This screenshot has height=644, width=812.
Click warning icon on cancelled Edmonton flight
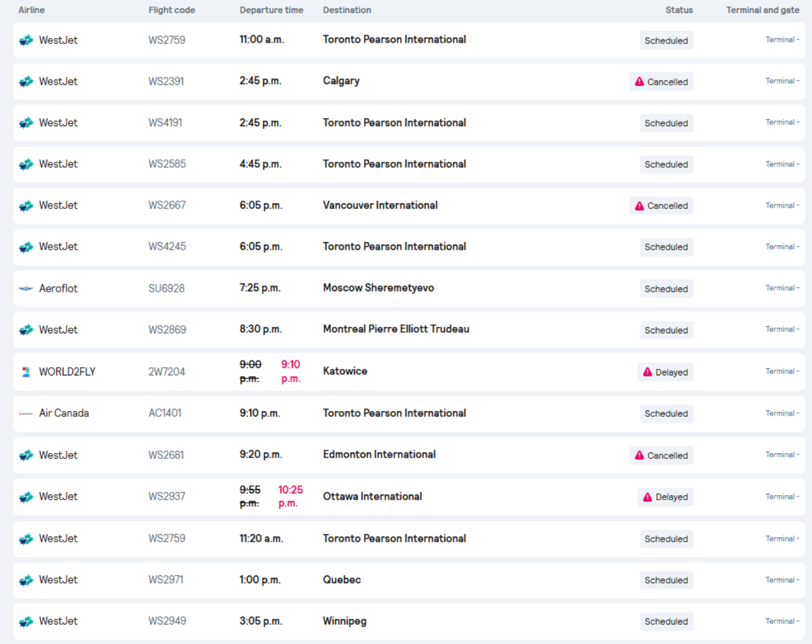point(639,456)
